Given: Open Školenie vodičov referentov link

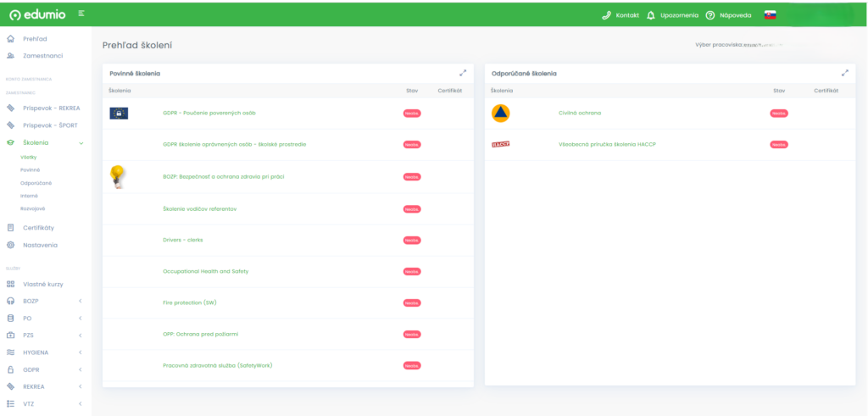Looking at the screenshot, I should point(199,208).
